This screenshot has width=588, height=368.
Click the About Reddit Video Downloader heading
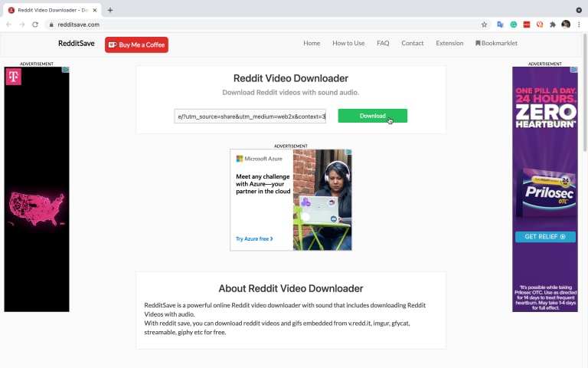pos(291,288)
